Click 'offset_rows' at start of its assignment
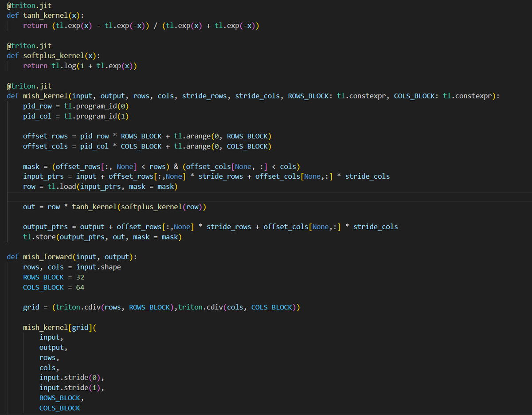 (x=45, y=136)
